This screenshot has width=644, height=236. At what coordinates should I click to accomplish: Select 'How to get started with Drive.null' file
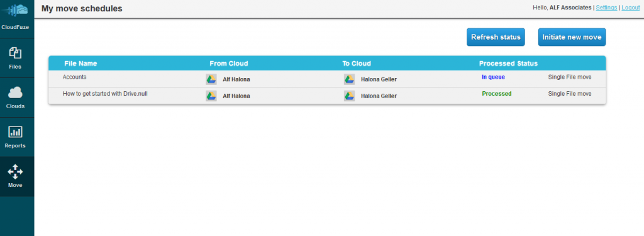point(105,93)
